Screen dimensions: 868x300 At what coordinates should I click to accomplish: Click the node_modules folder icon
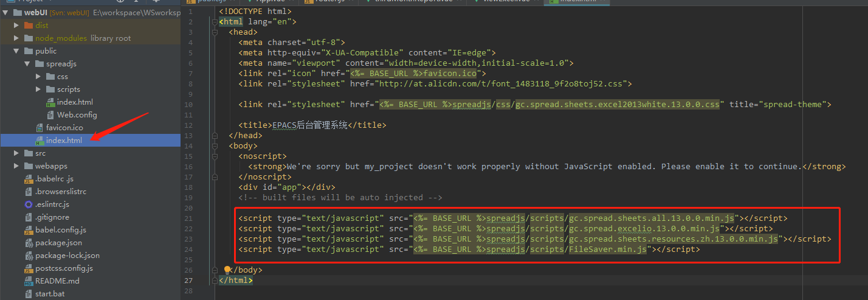click(x=29, y=38)
